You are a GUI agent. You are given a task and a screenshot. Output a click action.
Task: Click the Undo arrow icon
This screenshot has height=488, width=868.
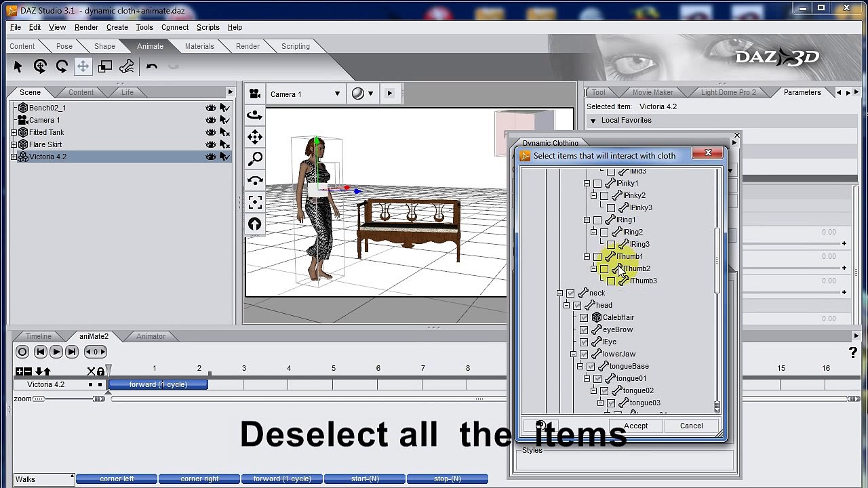(x=152, y=66)
